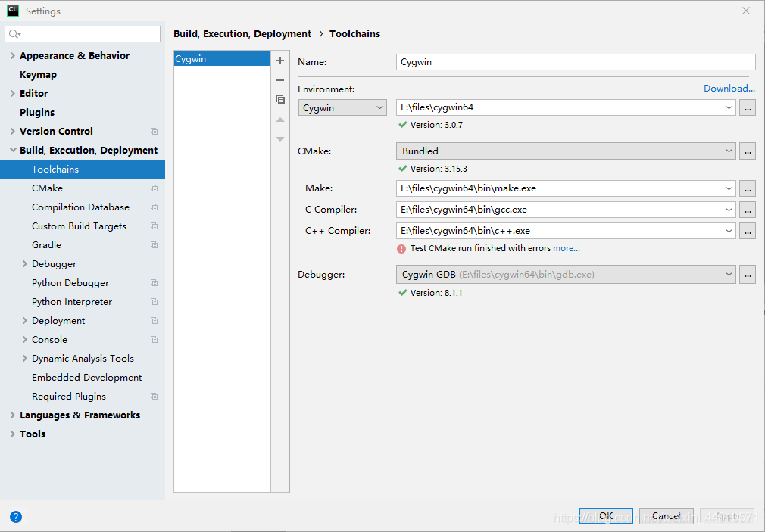
Task: Copy the selected Cygwin toolchain
Action: coord(280,99)
